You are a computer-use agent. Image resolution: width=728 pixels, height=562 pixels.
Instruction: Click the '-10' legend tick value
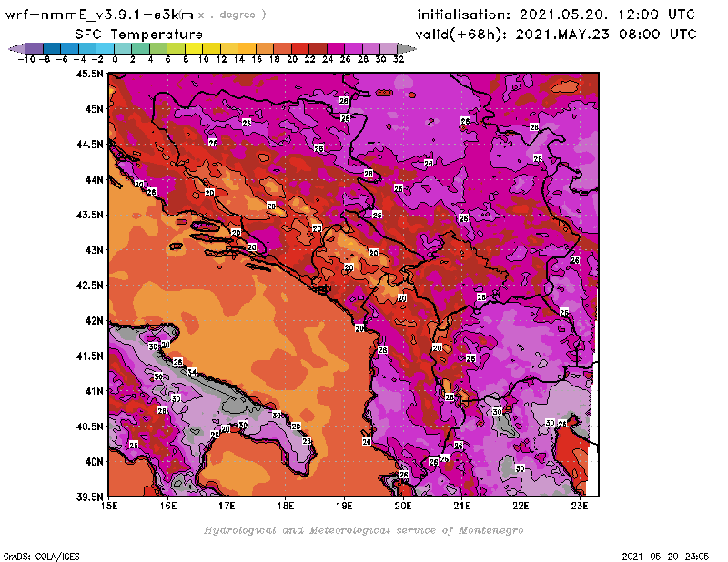[26, 59]
